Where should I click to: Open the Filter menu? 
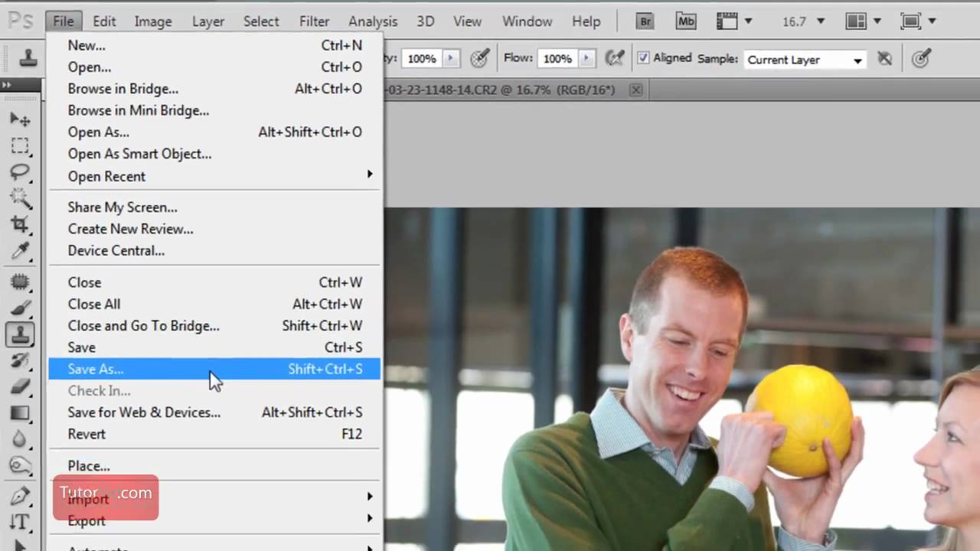[314, 21]
